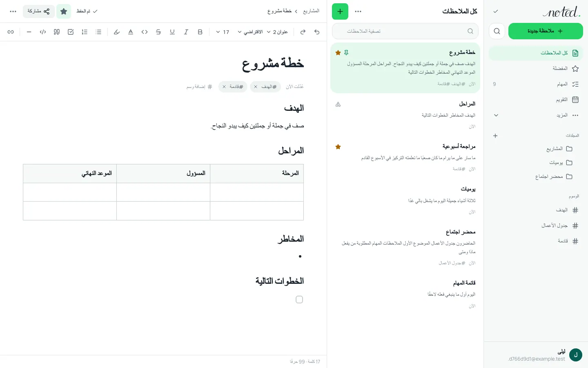Click the إضافة وسم add-tag field
The width and height of the screenshot is (588, 368).
point(199,87)
